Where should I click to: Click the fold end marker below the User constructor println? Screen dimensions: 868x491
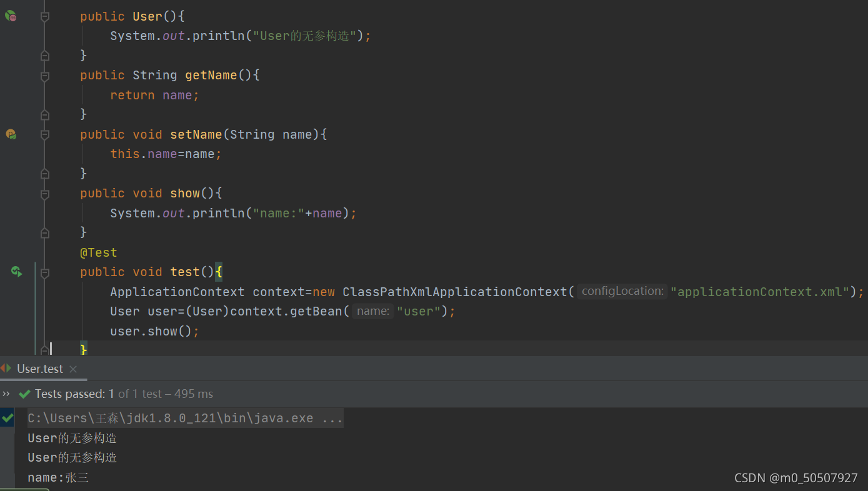(45, 56)
